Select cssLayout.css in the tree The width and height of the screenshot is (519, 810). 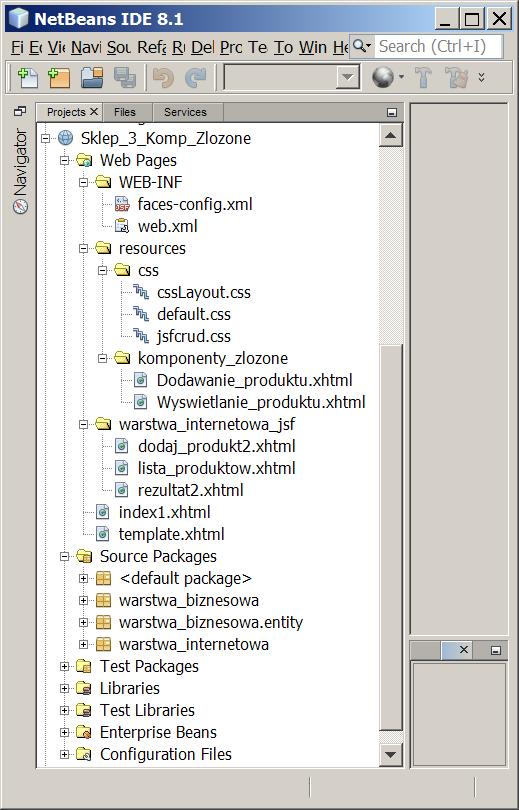(203, 292)
